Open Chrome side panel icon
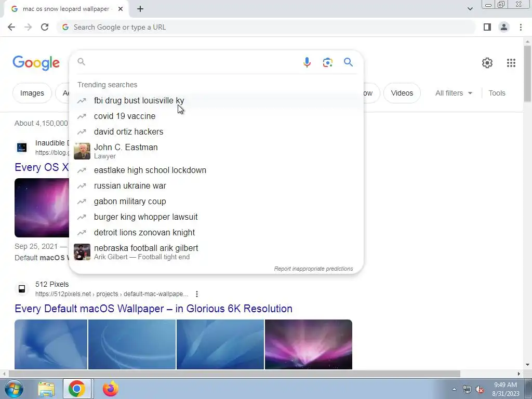The width and height of the screenshot is (532, 399). [x=487, y=27]
